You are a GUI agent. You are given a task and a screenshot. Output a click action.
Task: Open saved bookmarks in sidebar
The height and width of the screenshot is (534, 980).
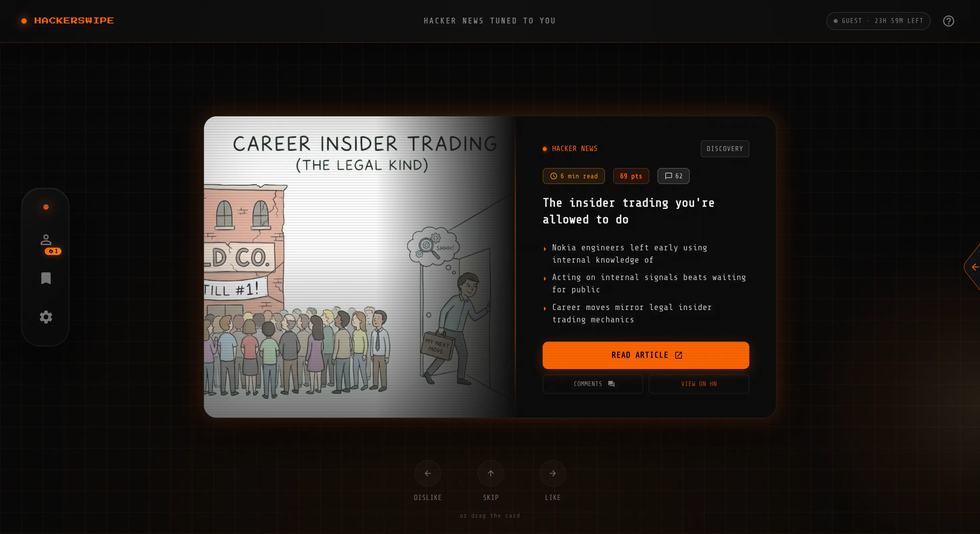(46, 278)
